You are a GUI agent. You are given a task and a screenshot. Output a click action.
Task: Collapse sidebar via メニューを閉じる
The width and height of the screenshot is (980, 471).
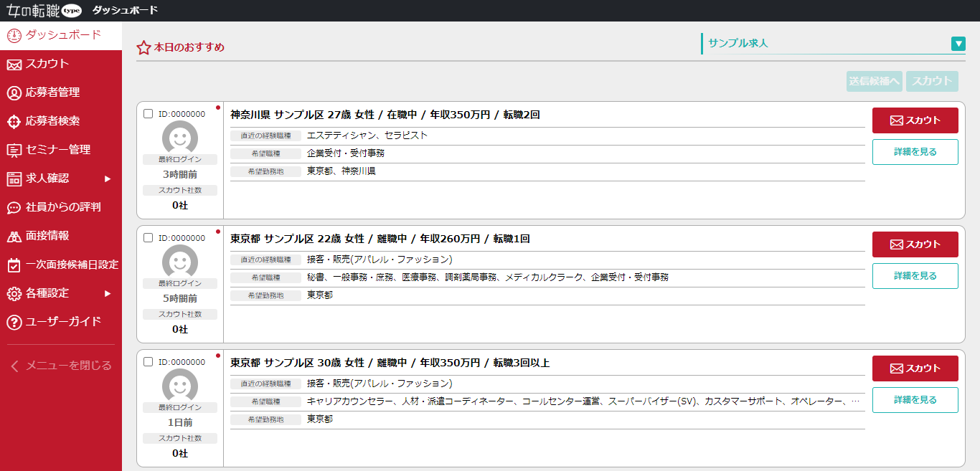point(61,366)
